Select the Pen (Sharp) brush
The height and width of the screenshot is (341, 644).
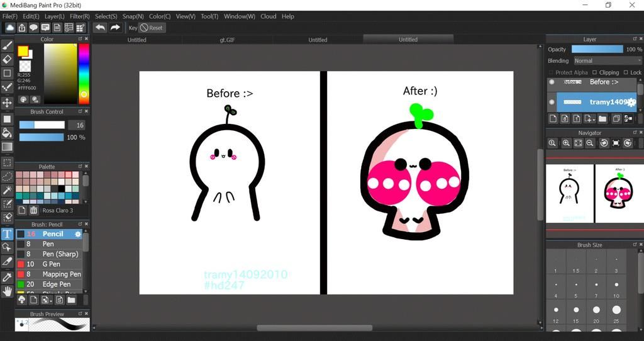[49, 254]
